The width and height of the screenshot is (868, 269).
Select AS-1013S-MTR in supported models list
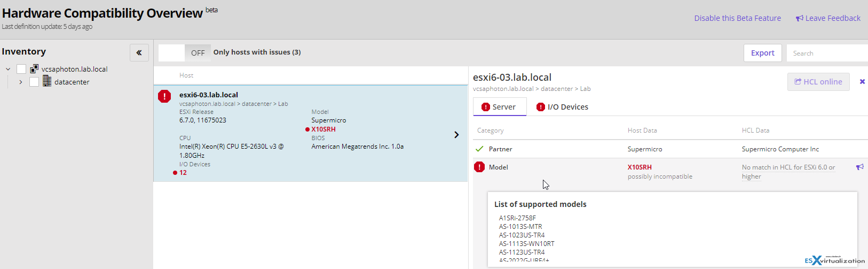[520, 227]
